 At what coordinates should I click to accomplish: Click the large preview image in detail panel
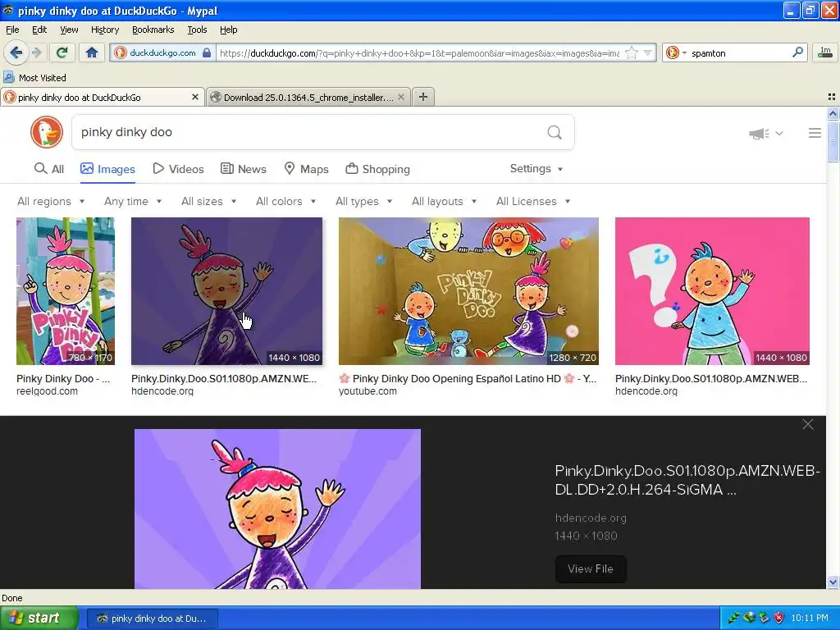click(277, 509)
